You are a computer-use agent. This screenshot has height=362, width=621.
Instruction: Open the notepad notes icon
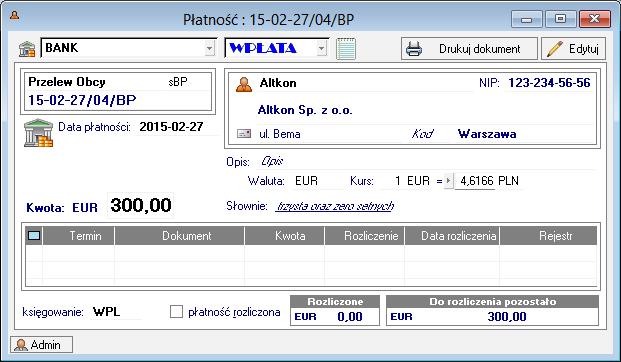[346, 49]
